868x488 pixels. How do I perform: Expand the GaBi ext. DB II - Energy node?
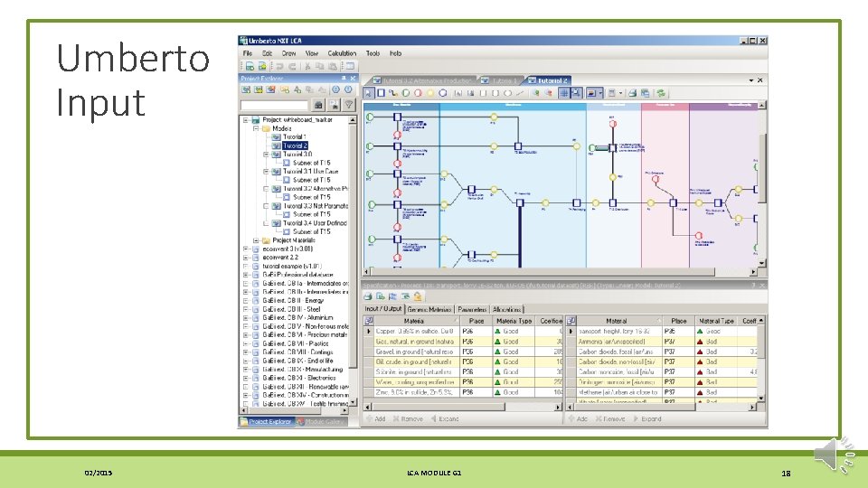point(246,300)
